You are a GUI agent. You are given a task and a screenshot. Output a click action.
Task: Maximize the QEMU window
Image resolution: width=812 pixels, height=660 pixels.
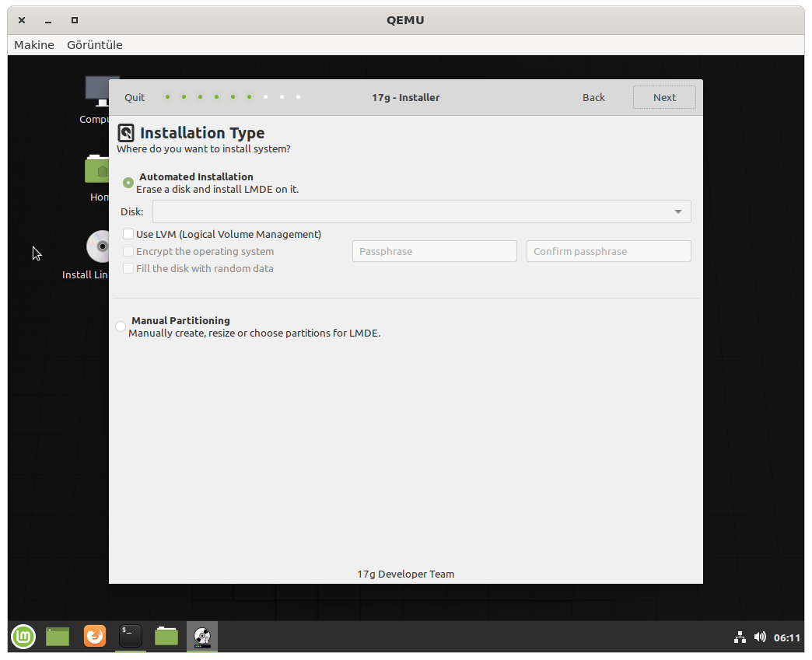75,20
